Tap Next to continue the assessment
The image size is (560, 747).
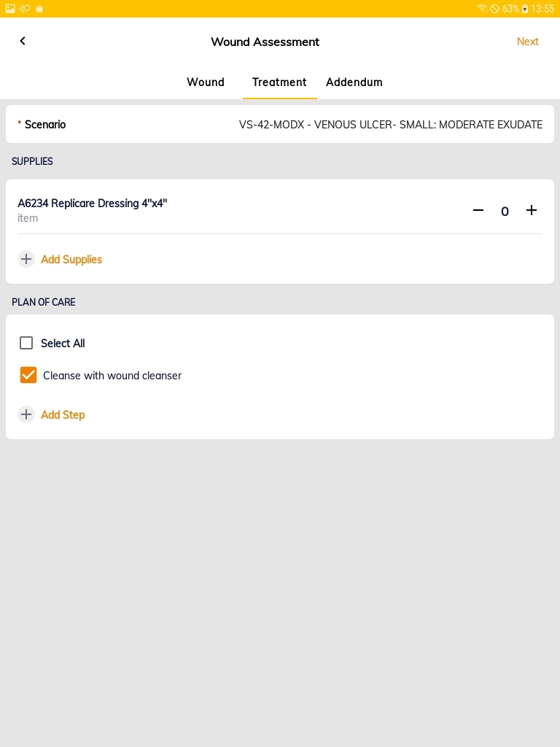click(528, 42)
